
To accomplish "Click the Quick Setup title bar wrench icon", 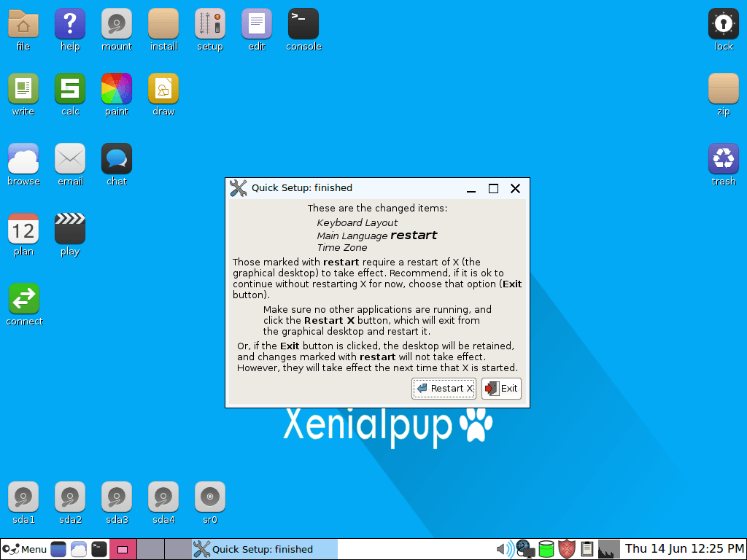I will tap(239, 188).
